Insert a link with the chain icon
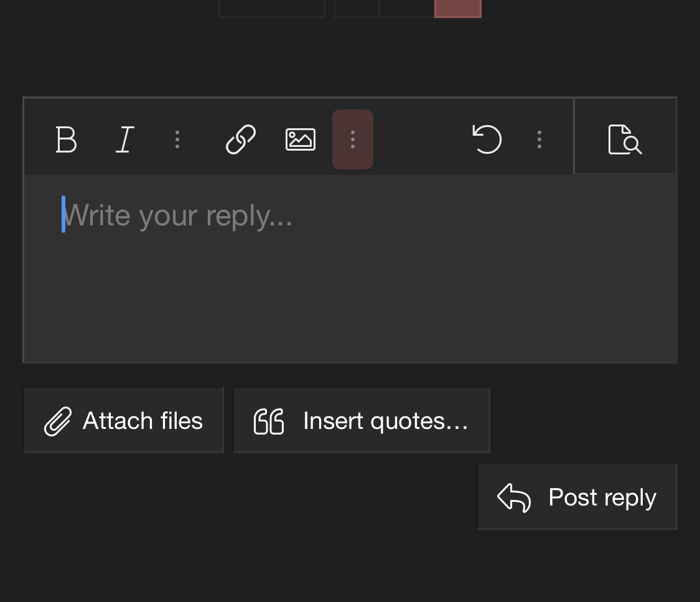Image resolution: width=700 pixels, height=602 pixels. (x=241, y=139)
